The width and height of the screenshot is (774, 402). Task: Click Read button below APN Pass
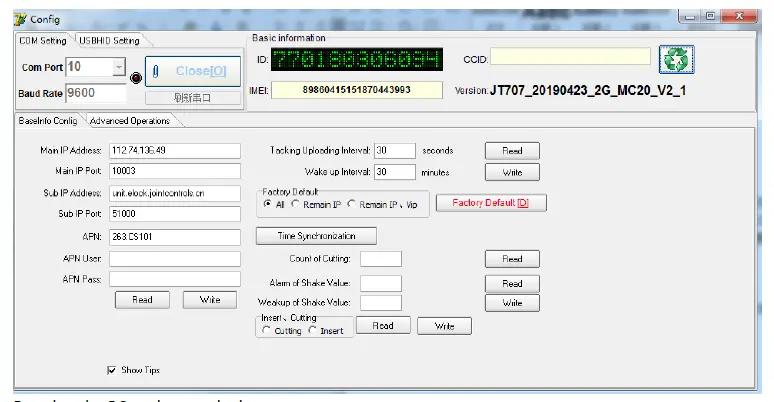142,300
